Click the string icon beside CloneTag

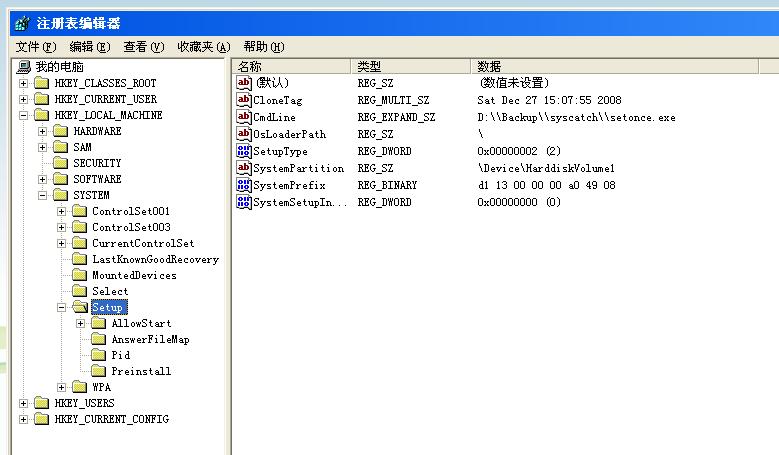tap(244, 100)
